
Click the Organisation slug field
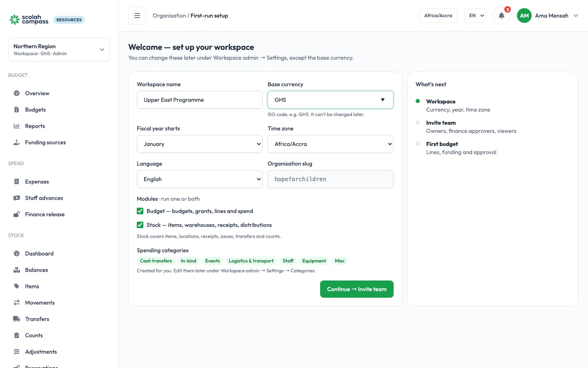coord(330,179)
